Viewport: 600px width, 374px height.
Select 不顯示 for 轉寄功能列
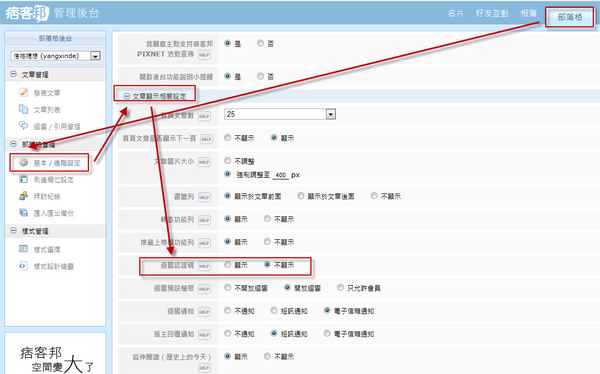click(x=267, y=219)
